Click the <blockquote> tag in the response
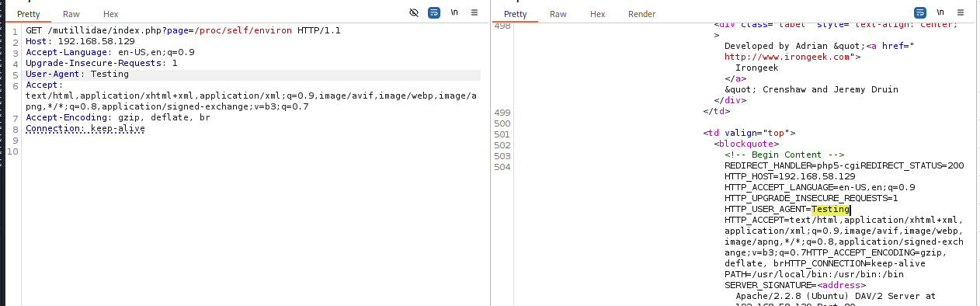 (746, 144)
